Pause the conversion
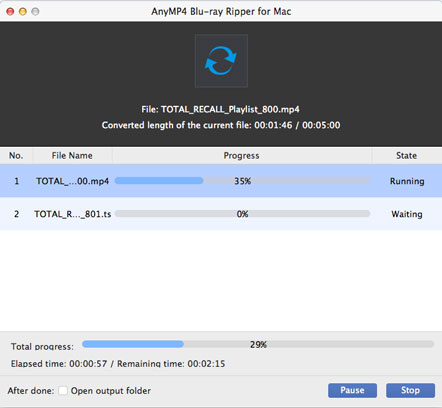Viewport: 442px width, 408px height. point(352,390)
